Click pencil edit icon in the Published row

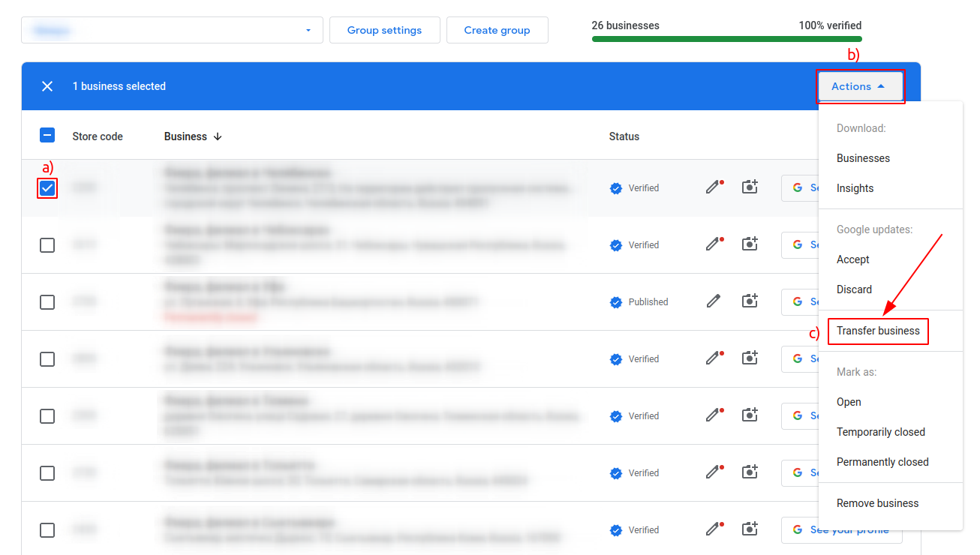tap(714, 301)
